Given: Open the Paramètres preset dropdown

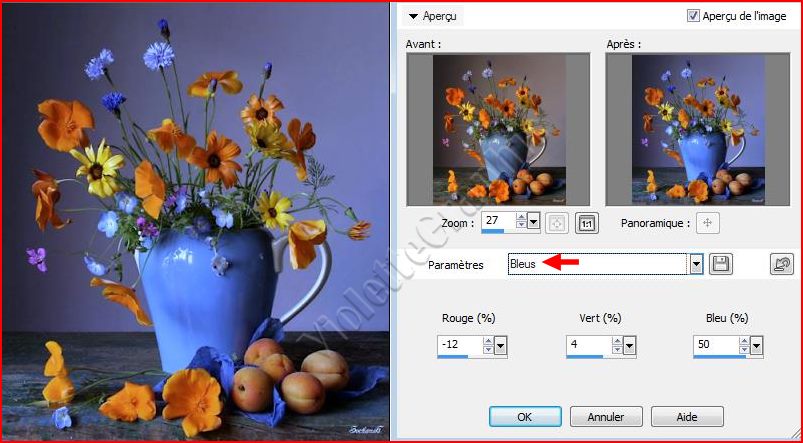Looking at the screenshot, I should [x=696, y=264].
